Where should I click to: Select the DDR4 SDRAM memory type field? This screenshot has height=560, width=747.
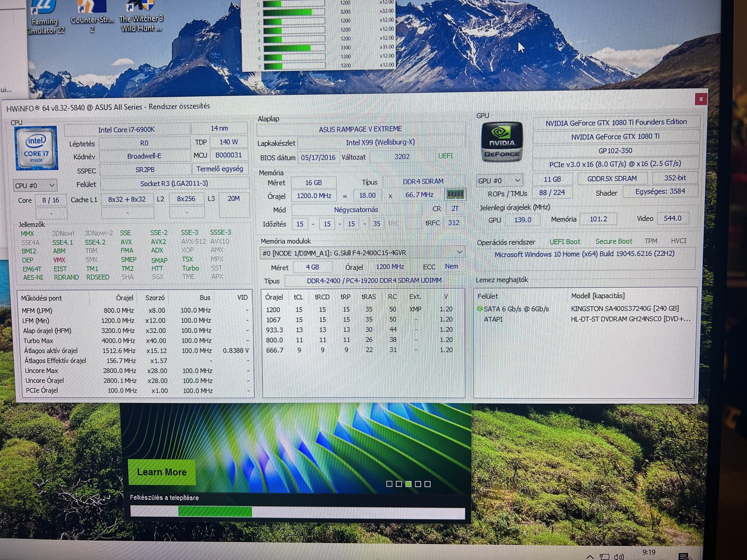click(423, 181)
